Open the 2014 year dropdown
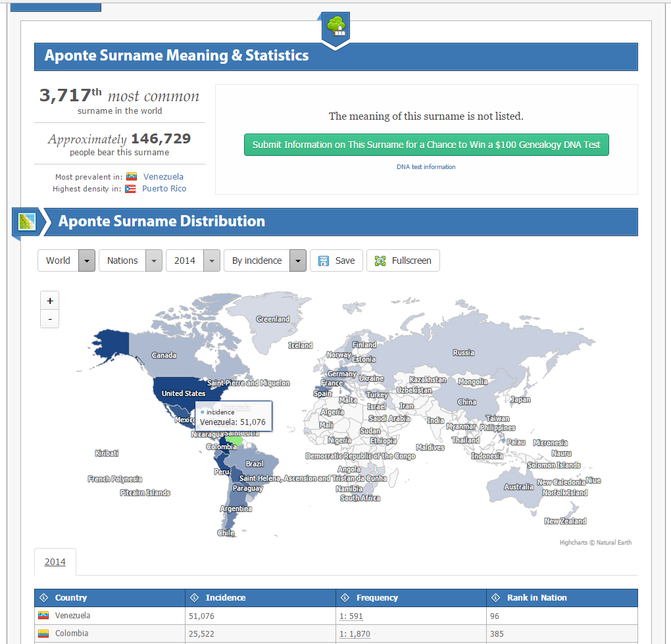671x644 pixels. [211, 260]
